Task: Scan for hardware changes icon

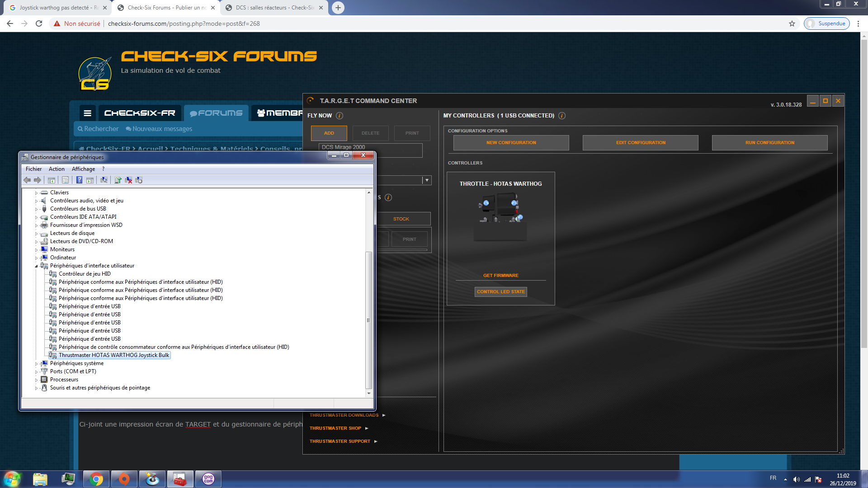Action: point(104,180)
